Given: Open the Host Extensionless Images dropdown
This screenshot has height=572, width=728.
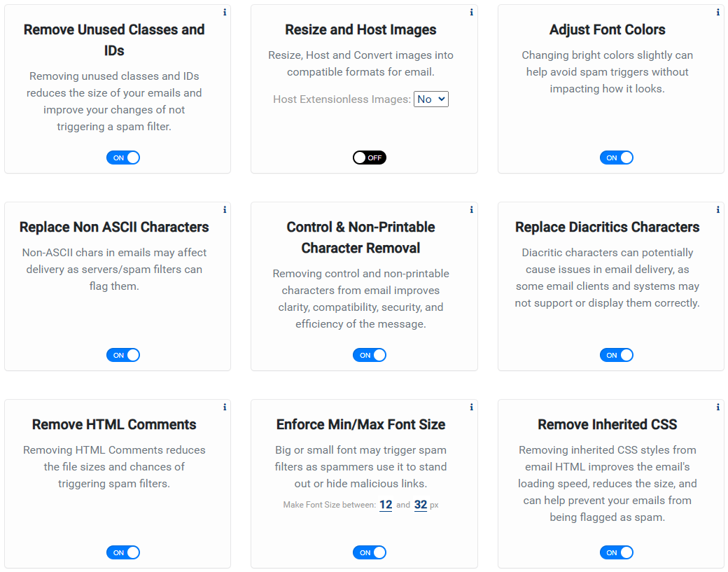Looking at the screenshot, I should coord(431,99).
